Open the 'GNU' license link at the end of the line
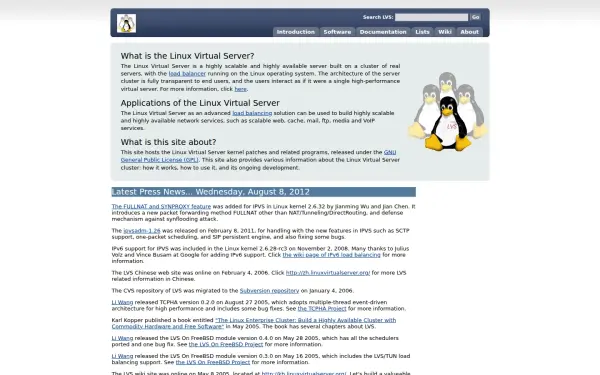This screenshot has width=600, height=375. click(390, 152)
